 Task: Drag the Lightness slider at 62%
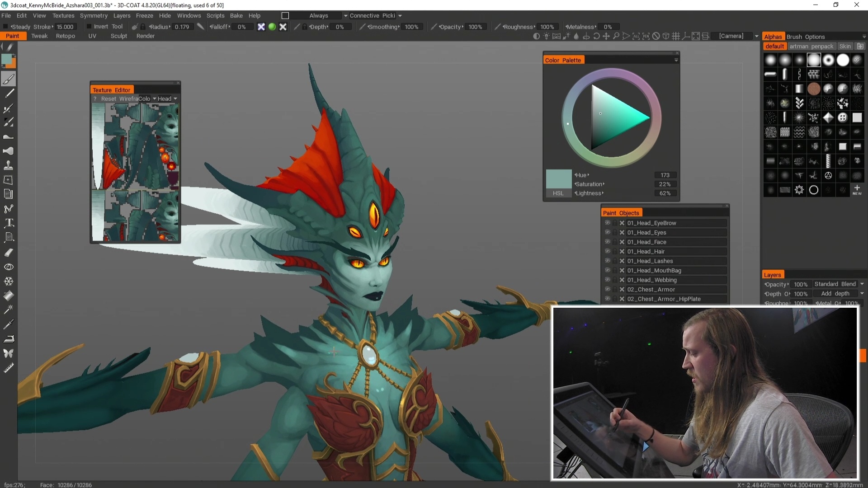(x=589, y=193)
